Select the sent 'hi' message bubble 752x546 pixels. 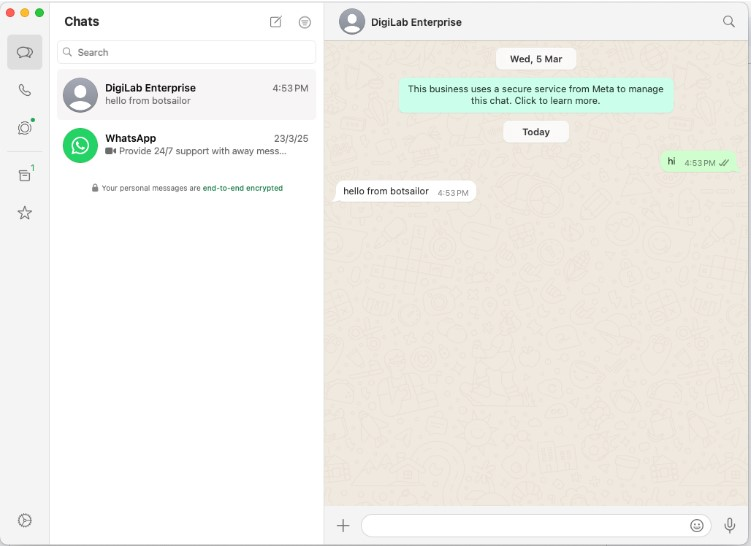coord(698,162)
